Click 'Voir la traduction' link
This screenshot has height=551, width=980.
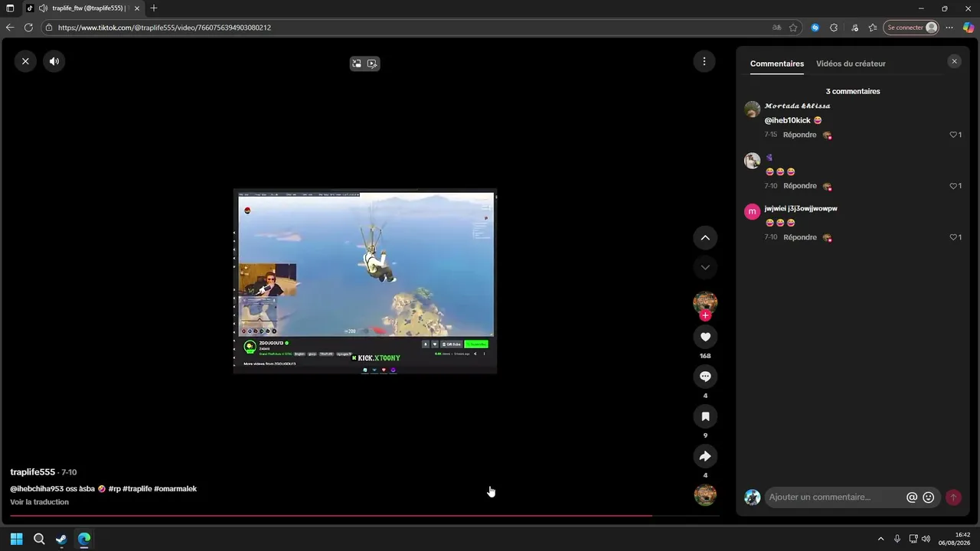click(x=40, y=502)
